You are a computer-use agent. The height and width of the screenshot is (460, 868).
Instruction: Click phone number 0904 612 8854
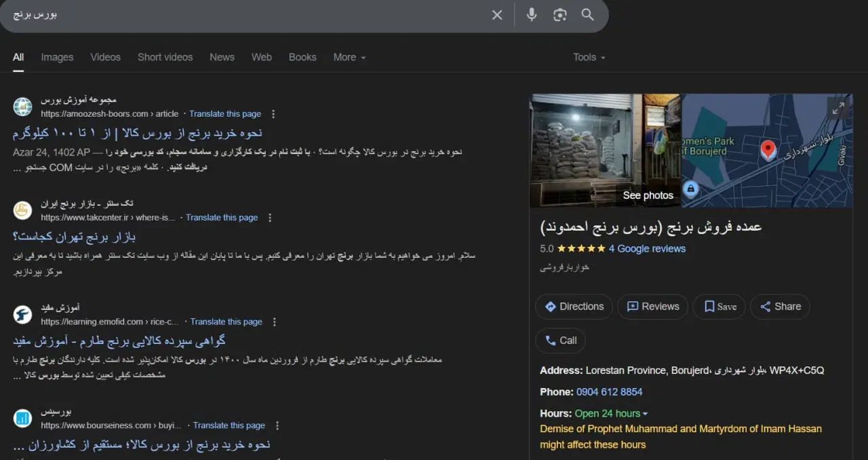tap(609, 391)
